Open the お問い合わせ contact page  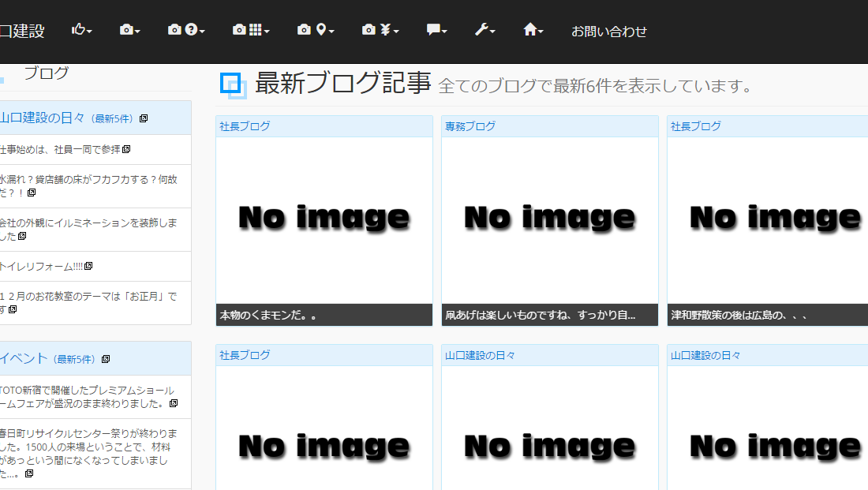(x=608, y=32)
